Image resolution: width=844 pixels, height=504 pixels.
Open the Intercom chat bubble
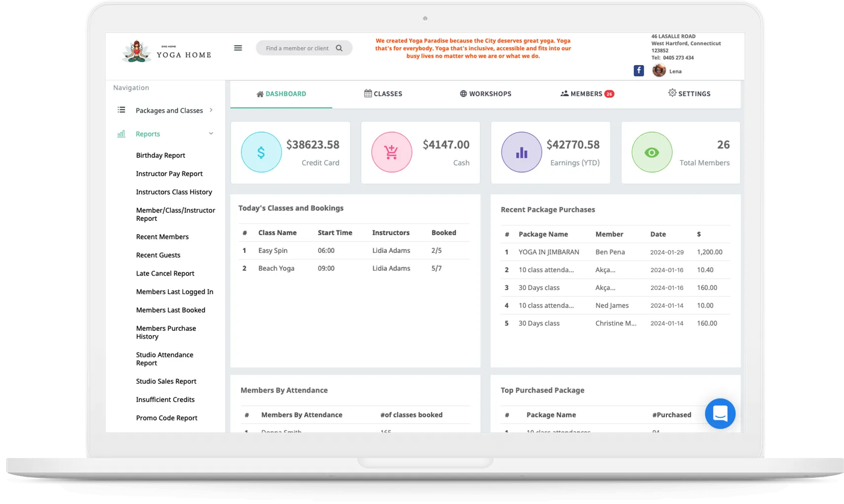pyautogui.click(x=720, y=414)
